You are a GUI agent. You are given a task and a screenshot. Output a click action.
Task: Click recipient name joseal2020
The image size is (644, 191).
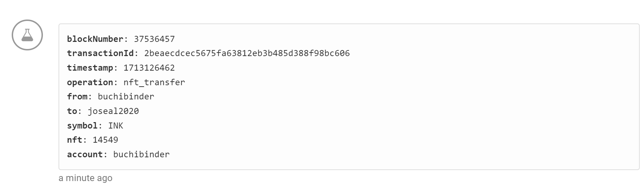[113, 111]
